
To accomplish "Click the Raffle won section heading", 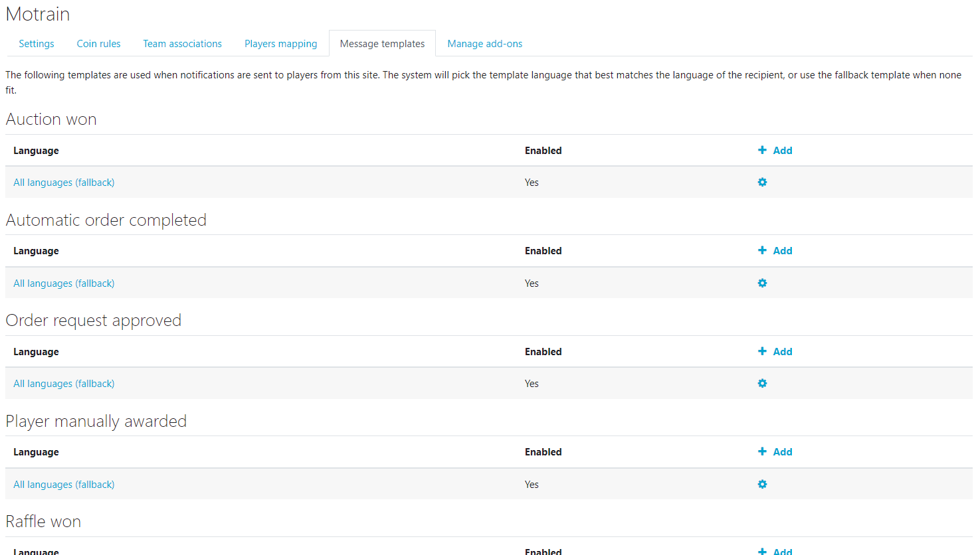I will click(x=43, y=522).
